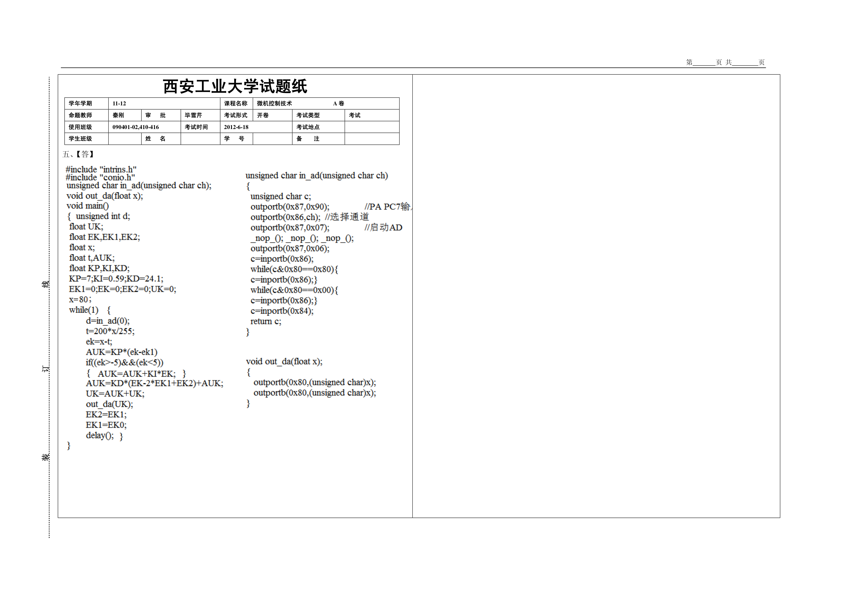Click the in_ad function definition header
Viewport: 868px width, 614px height.
pyautogui.click(x=317, y=176)
